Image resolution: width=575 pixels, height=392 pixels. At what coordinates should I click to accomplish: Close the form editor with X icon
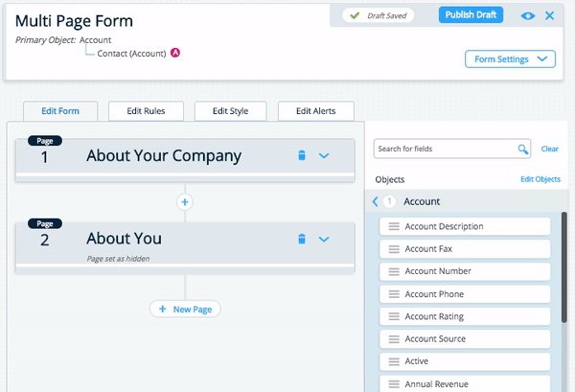coord(549,15)
